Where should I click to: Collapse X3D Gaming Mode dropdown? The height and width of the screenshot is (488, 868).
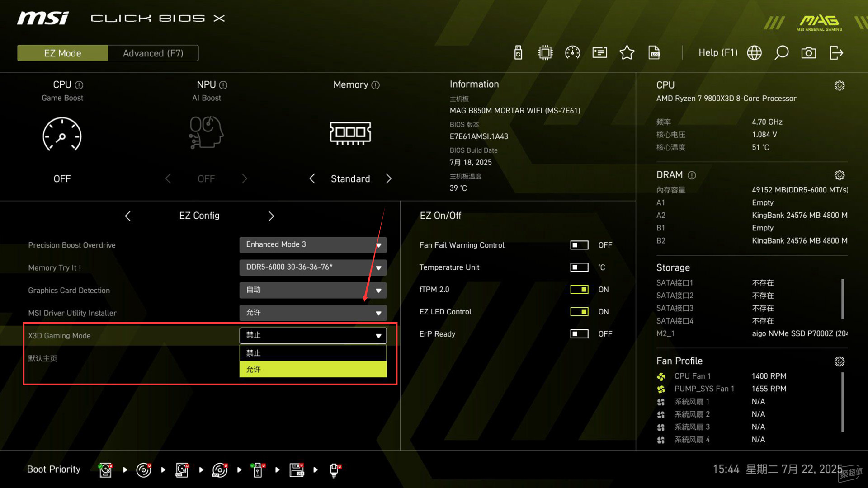[313, 335]
